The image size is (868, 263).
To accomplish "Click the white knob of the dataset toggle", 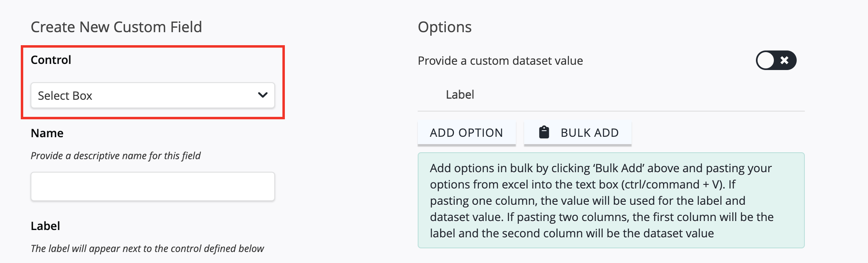I will (766, 60).
